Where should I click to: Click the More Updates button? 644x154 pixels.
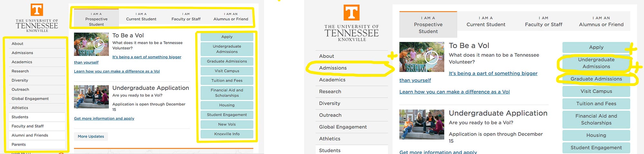[91, 136]
